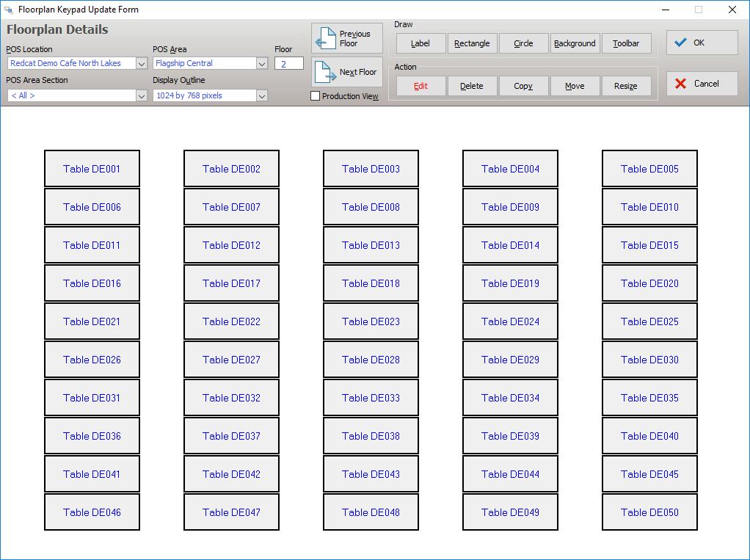
Task: Open the POS Location dropdown
Action: click(142, 64)
